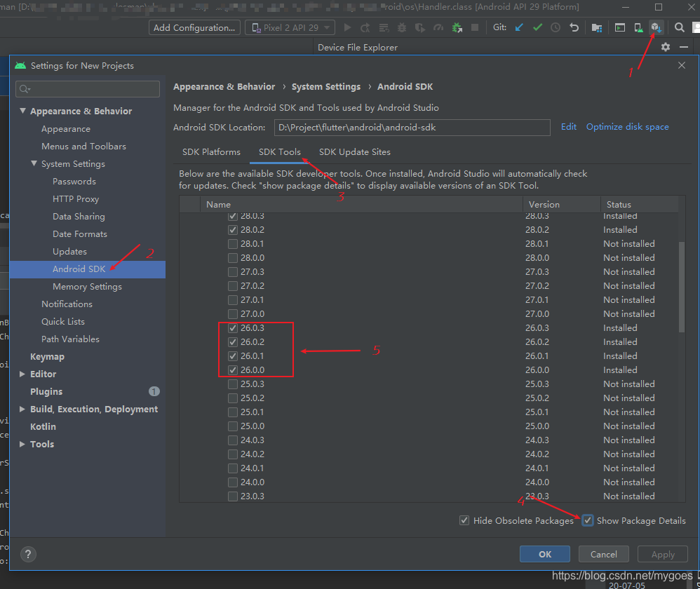Select the SDK Tools tab
The image size is (700, 589).
279,151
